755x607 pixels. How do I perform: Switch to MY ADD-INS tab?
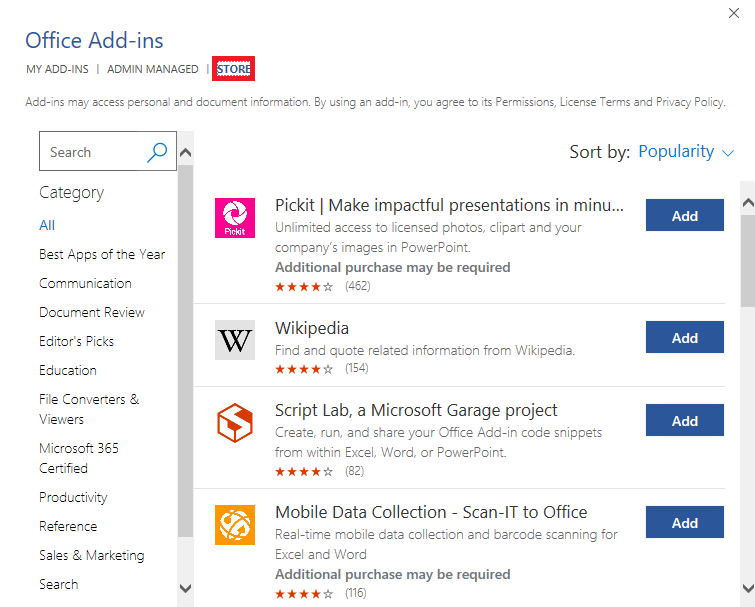point(57,69)
